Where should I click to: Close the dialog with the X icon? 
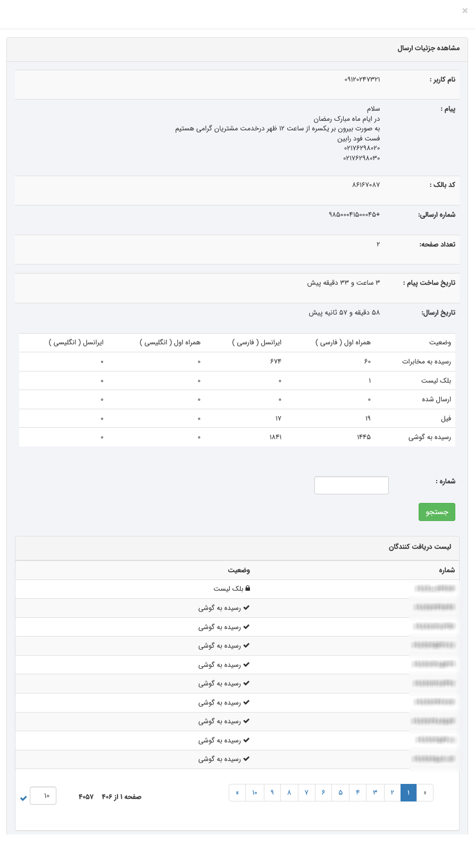464,11
